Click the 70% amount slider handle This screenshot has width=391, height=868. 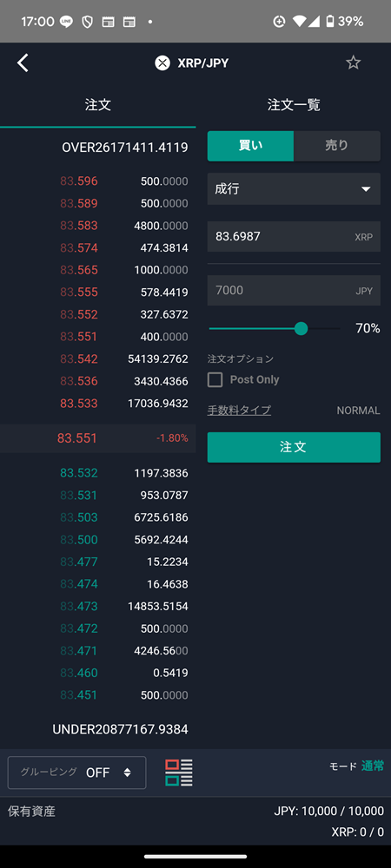[301, 329]
